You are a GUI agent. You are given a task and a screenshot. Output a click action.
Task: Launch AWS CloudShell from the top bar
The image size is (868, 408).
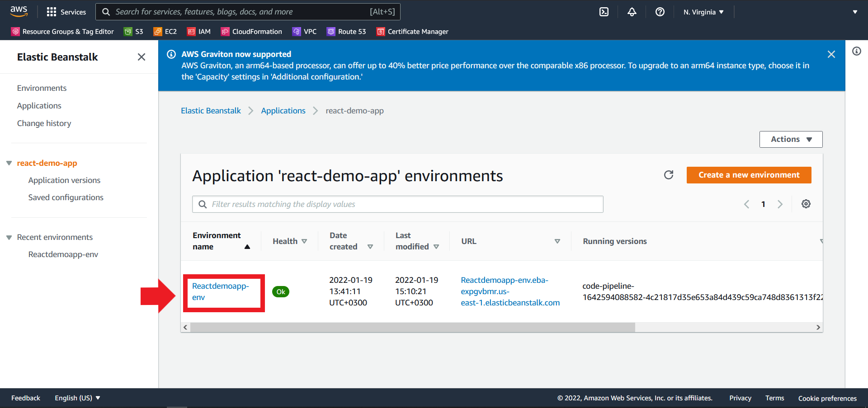tap(604, 12)
